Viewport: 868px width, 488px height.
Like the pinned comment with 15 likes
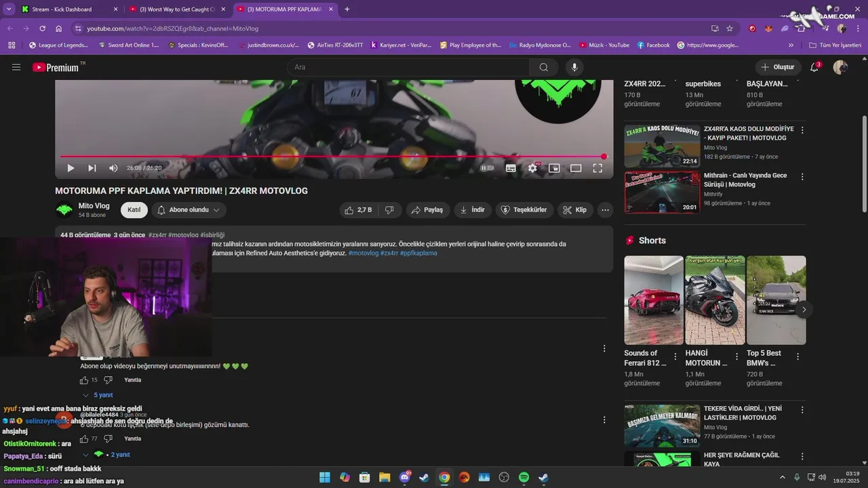(84, 380)
